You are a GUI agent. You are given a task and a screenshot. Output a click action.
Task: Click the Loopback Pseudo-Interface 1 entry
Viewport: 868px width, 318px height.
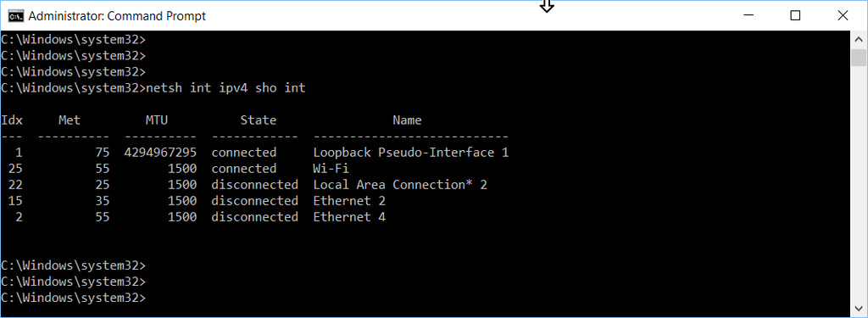411,153
